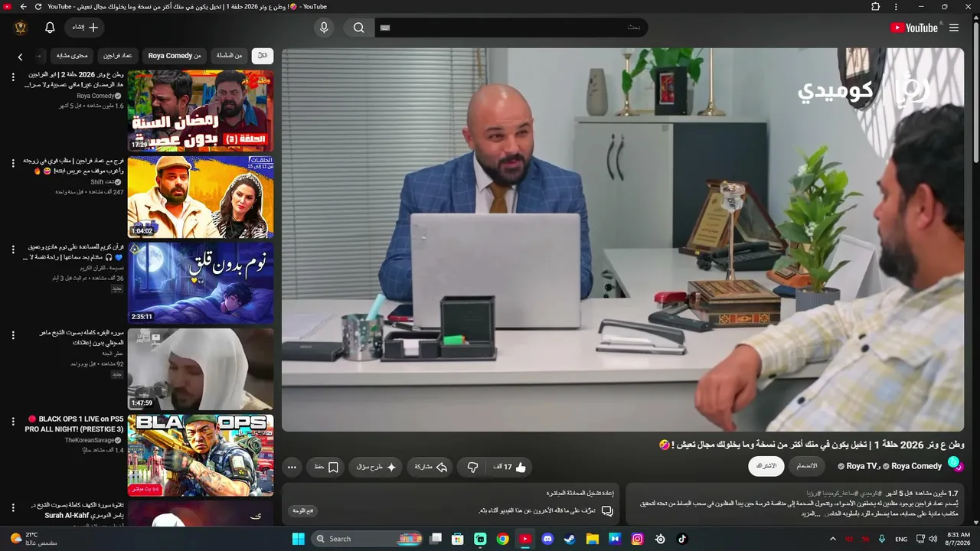
Task: Open Google Chrome from the taskbar
Action: pyautogui.click(x=502, y=539)
